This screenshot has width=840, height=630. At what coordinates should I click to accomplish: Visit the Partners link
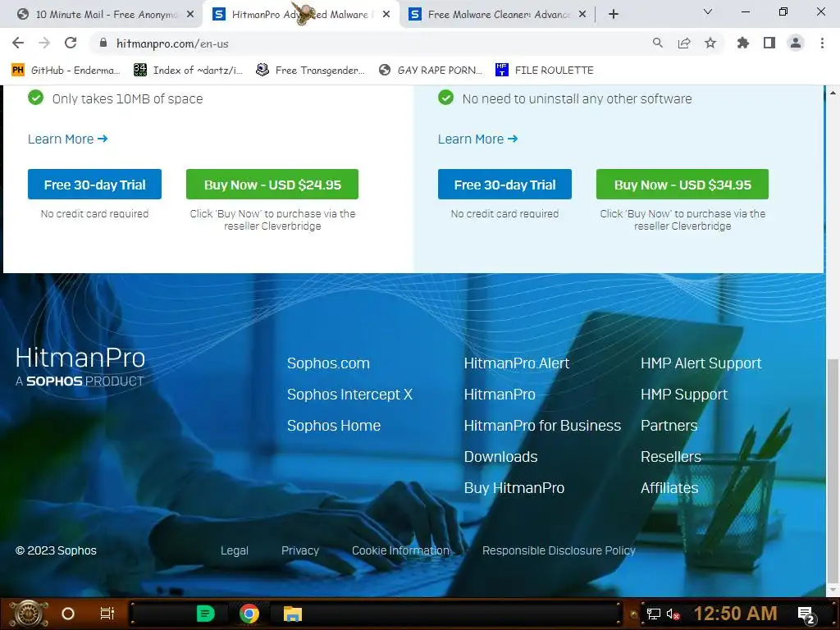[669, 426]
